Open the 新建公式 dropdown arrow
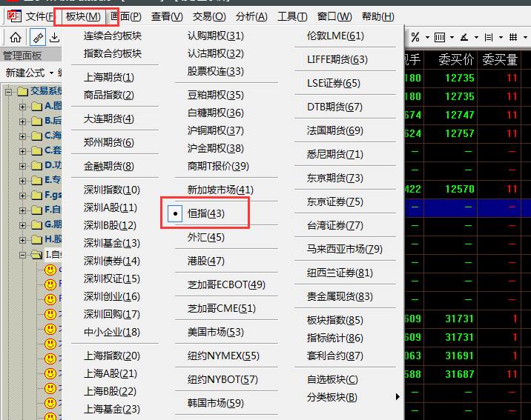Viewport: 531px width, 420px height. coord(51,73)
